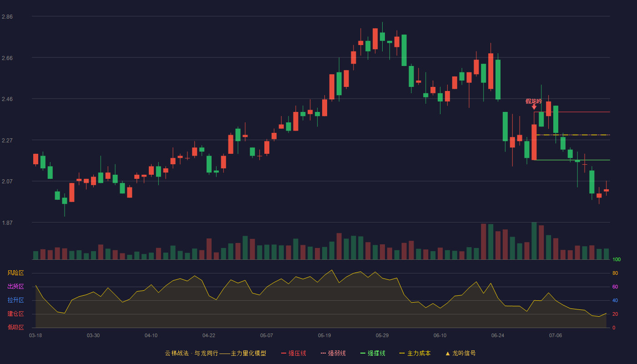Click the chart title 云梯战法 · 与龙同行
The width and height of the screenshot is (637, 364).
[192, 353]
